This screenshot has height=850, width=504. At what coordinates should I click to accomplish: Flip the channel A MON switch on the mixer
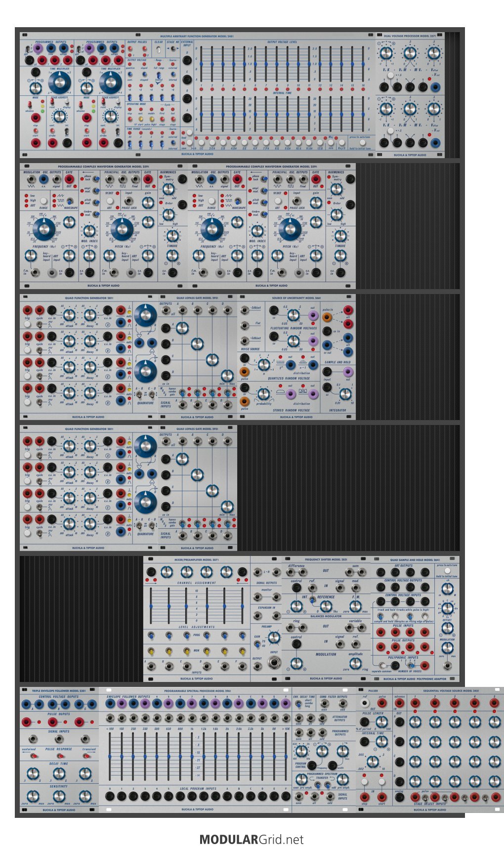pyautogui.click(x=151, y=652)
